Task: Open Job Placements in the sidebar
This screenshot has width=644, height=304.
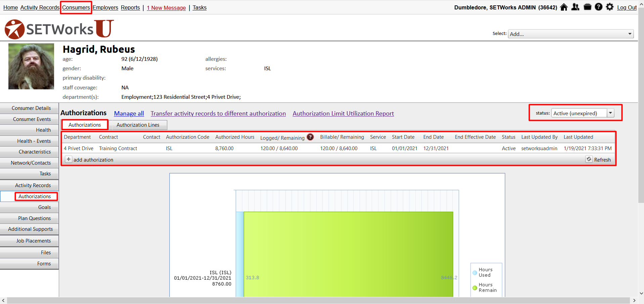Action: coord(29,241)
